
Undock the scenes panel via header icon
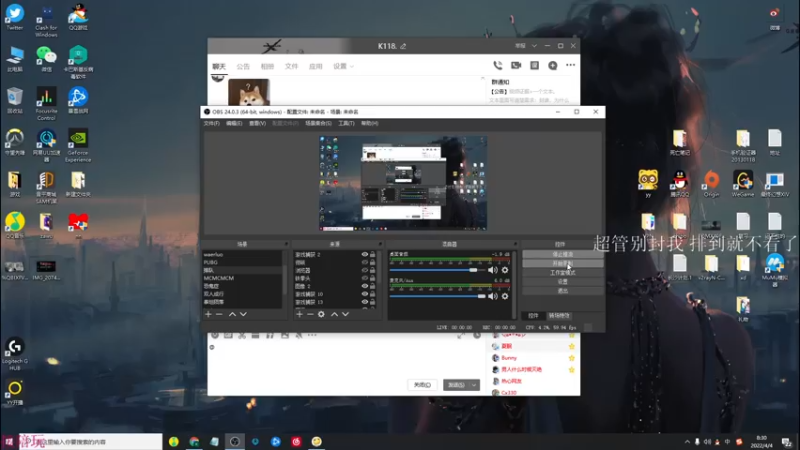(x=286, y=244)
